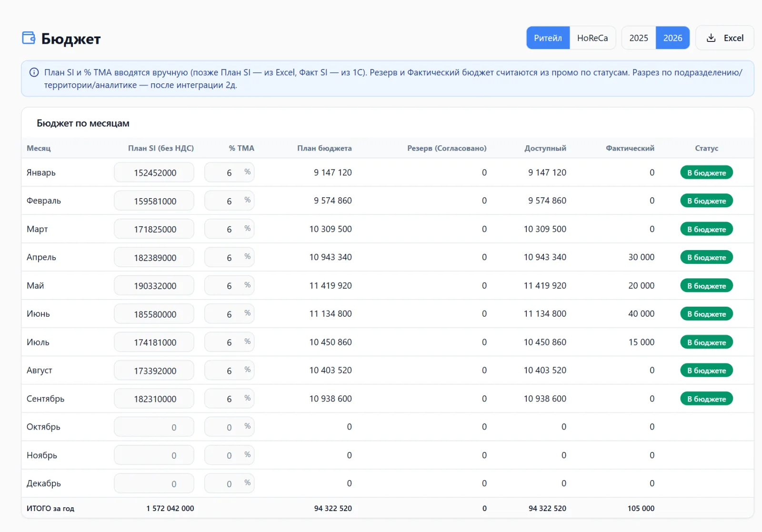The height and width of the screenshot is (532, 762).
Task: Click yearly План SI total 1 572 042 000
Action: click(x=170, y=508)
